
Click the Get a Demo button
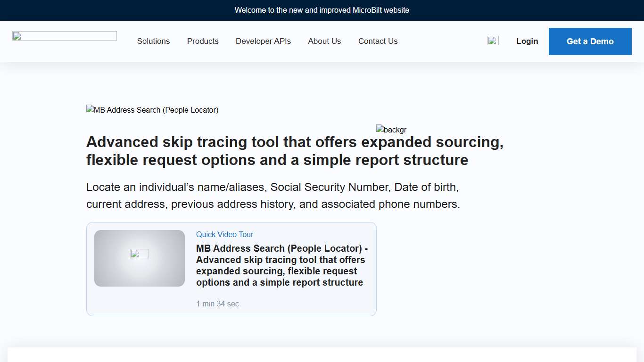point(590,41)
